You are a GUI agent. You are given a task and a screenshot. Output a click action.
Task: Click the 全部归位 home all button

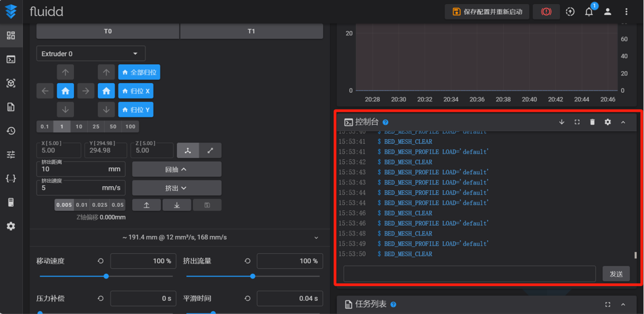[139, 72]
